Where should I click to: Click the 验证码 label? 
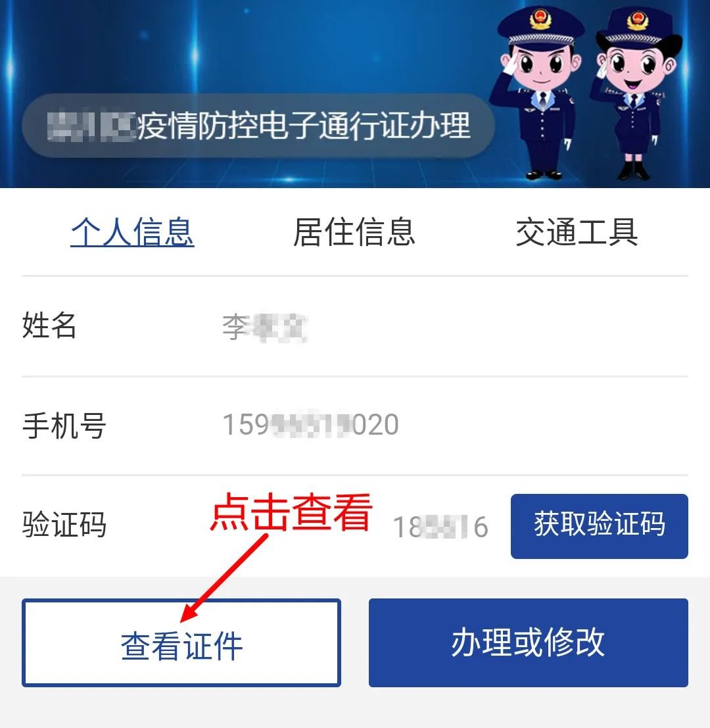pos(64,525)
